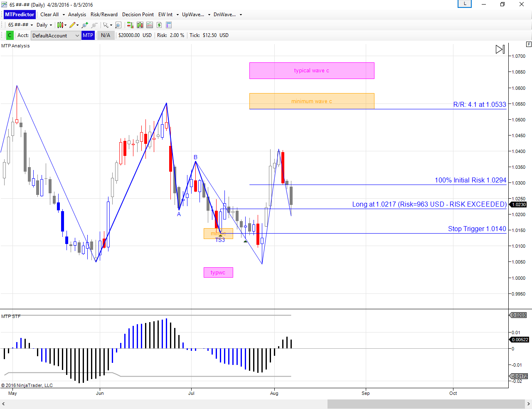Click the greyed zoom out magnifier icon
Viewport: 532px width, 409px height.
coord(94,25)
